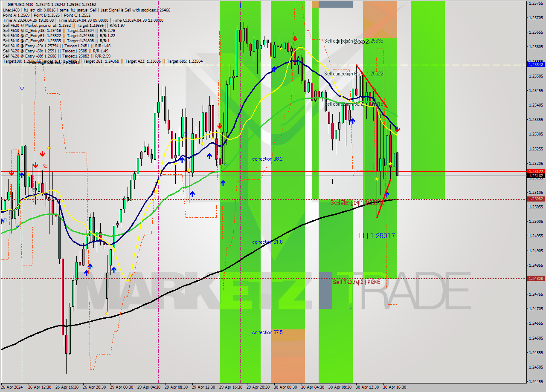The height and width of the screenshot is (392, 546).
Task: Select the 1.25005 price scale value
Action: tap(536, 221)
